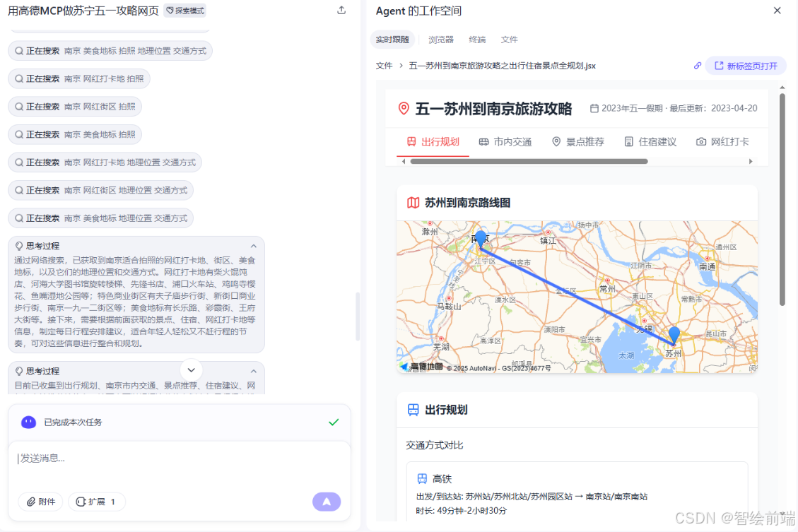Click left arrow of horizontal tab scrollbar
This screenshot has height=532, width=798.
click(404, 162)
